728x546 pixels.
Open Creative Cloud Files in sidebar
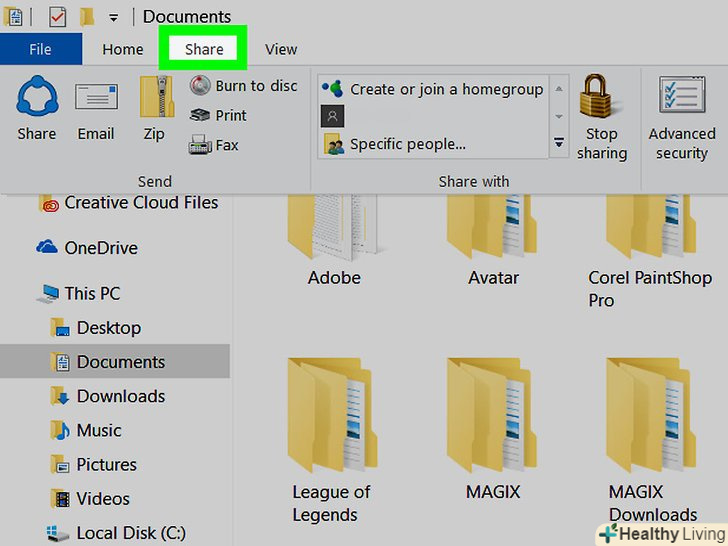[x=128, y=203]
